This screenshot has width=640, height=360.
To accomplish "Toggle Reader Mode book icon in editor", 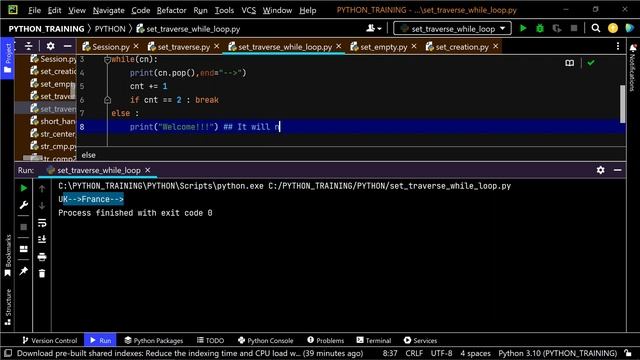I will click(569, 63).
